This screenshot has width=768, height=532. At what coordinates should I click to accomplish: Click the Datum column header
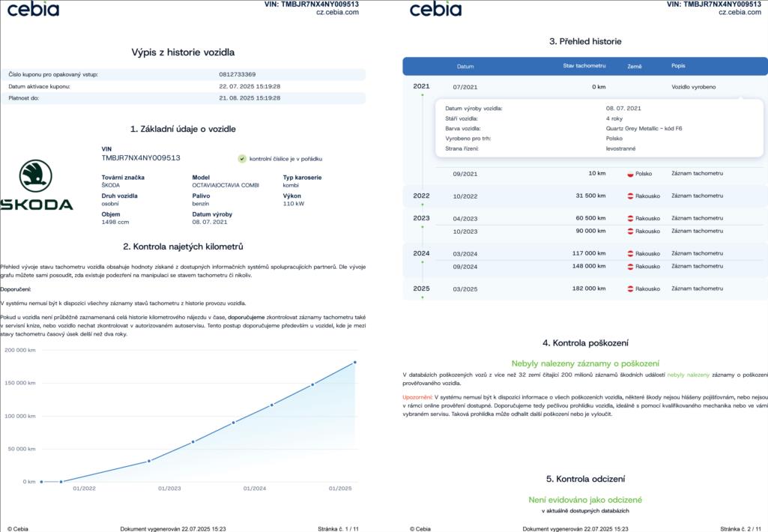click(465, 67)
